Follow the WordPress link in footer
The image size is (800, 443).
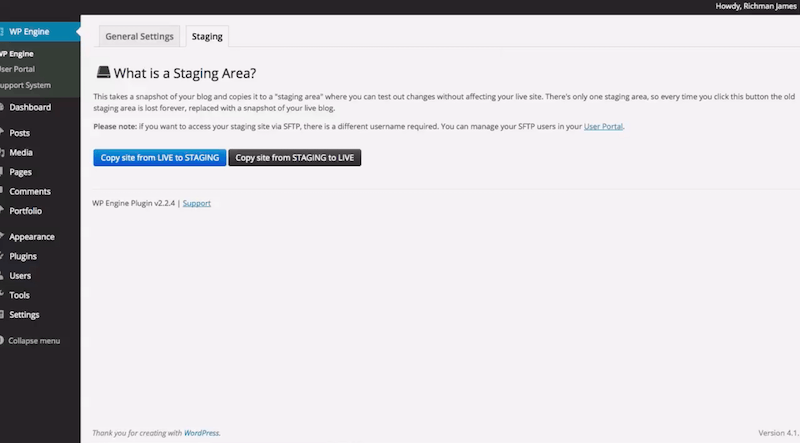201,433
